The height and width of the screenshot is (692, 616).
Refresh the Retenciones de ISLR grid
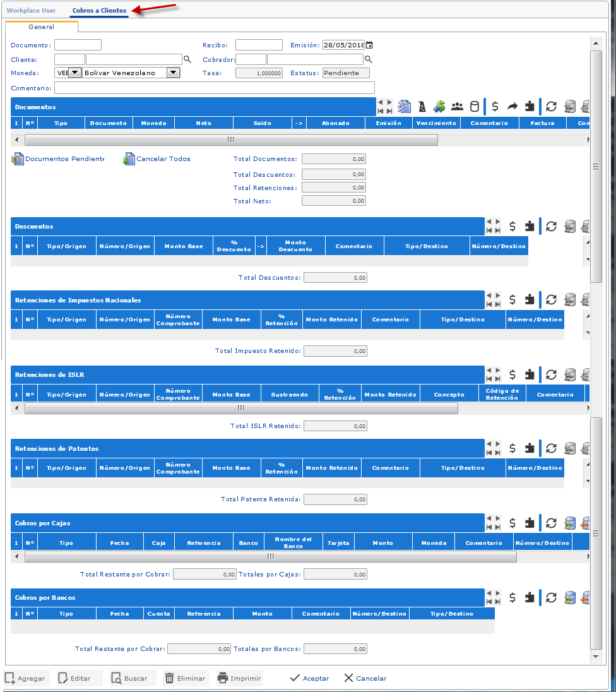(551, 374)
